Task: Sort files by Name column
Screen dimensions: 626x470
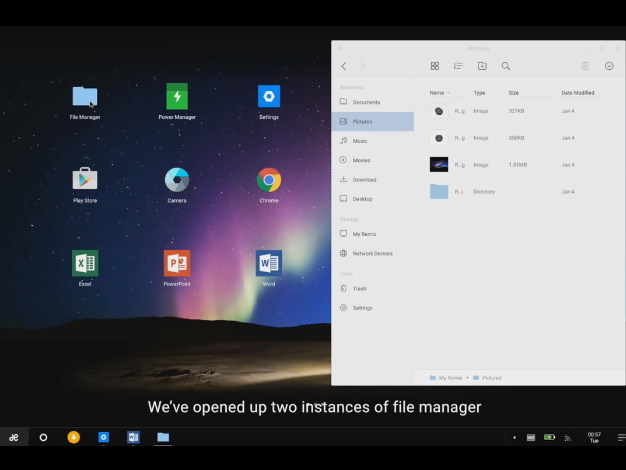Action: [437, 93]
